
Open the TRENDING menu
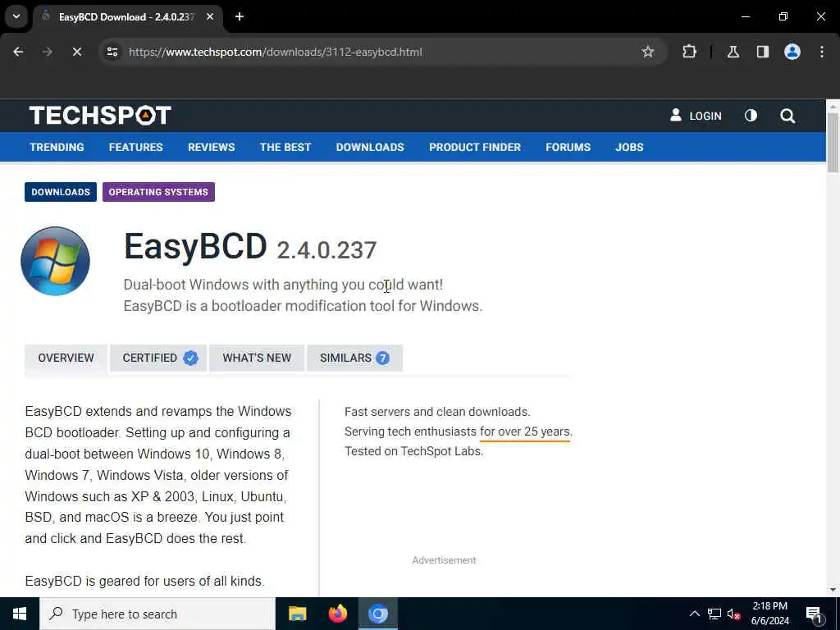pos(57,148)
